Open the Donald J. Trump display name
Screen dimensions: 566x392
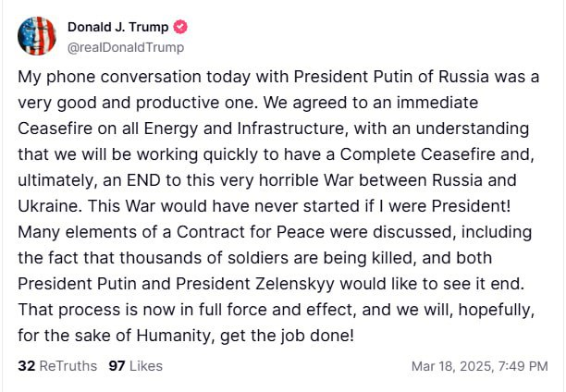(x=117, y=27)
